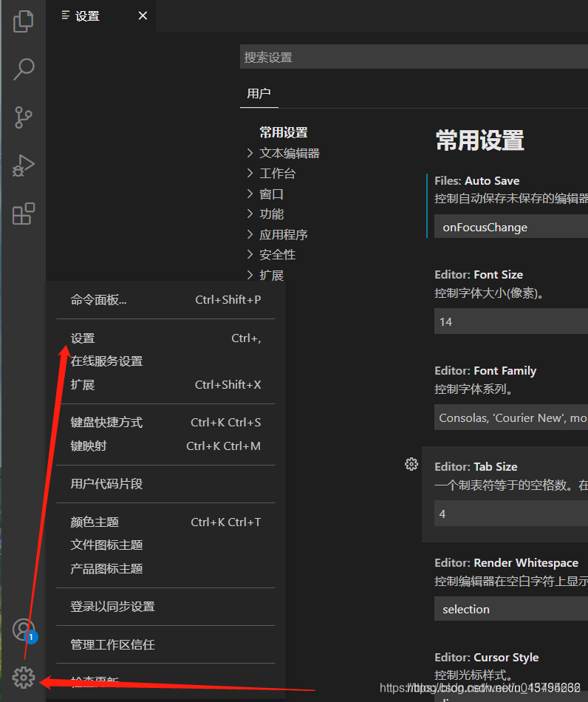Open the Run and Debug view icon
This screenshot has width=588, height=702.
[x=24, y=166]
